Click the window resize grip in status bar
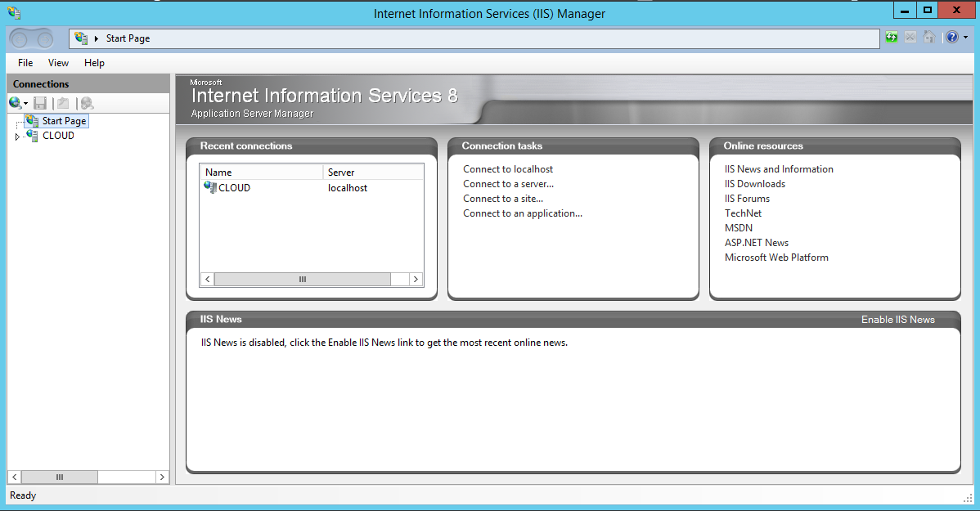The width and height of the screenshot is (980, 511). (x=968, y=497)
